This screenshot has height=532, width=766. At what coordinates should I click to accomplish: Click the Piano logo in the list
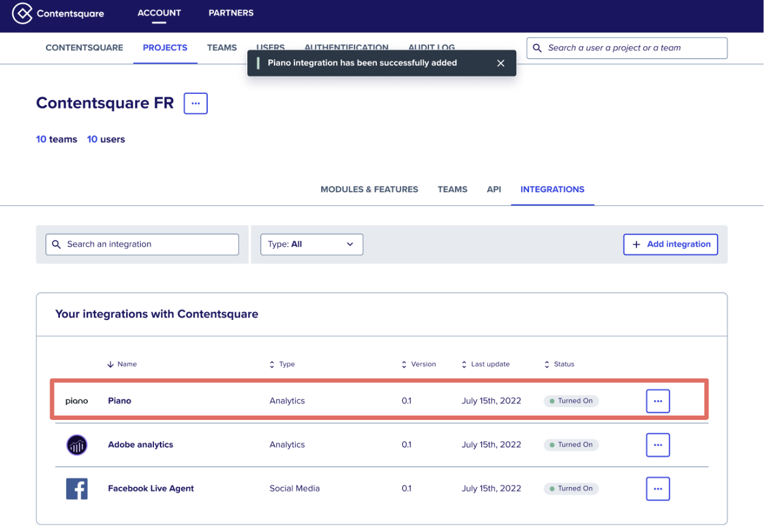(x=77, y=401)
